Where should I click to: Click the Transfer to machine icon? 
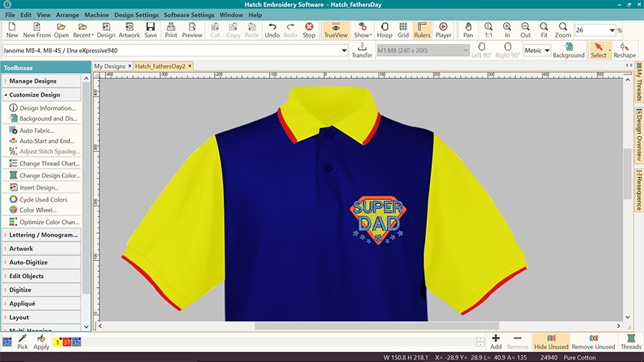tap(362, 50)
